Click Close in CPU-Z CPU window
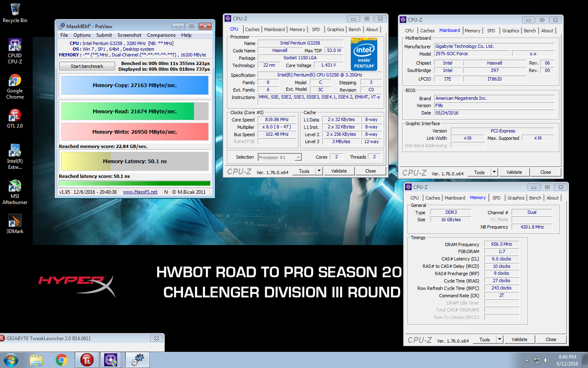 (370, 171)
